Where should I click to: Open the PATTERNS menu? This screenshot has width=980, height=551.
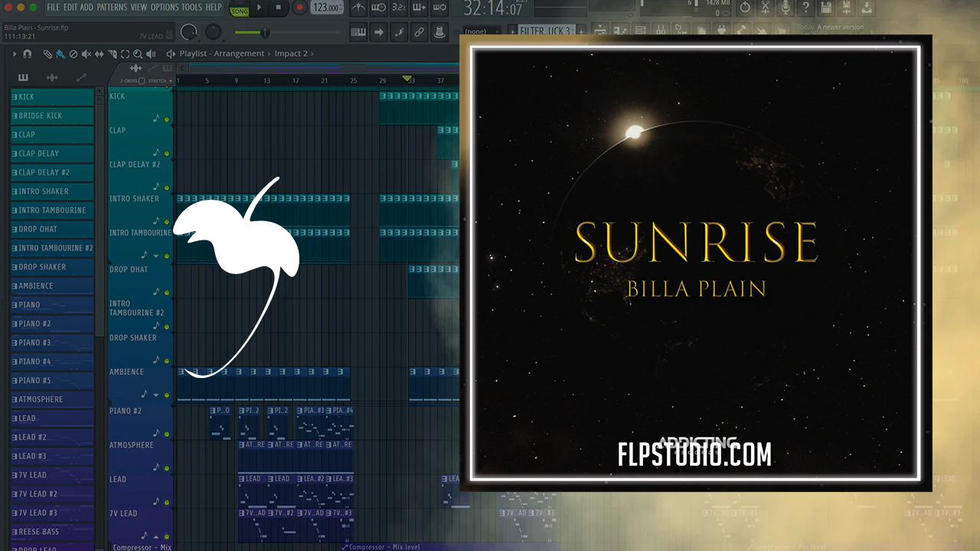[112, 7]
